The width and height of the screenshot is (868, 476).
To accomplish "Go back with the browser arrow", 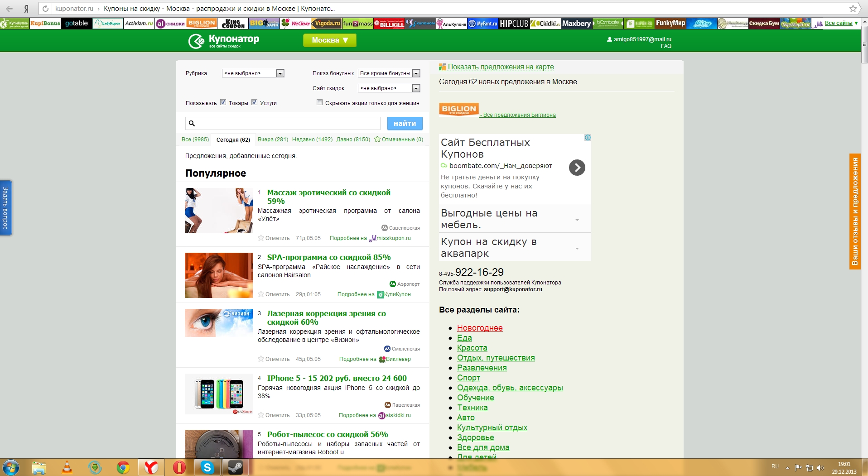I will point(9,9).
